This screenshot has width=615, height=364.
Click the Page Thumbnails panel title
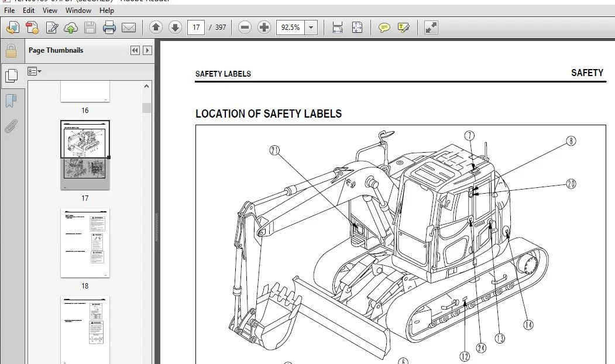pos(56,50)
